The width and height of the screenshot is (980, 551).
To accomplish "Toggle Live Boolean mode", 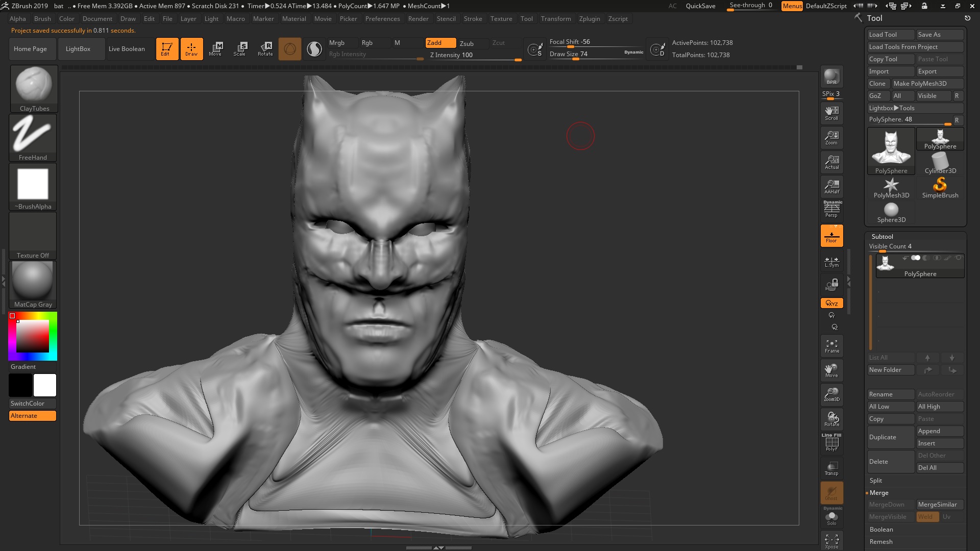I will pos(127,49).
